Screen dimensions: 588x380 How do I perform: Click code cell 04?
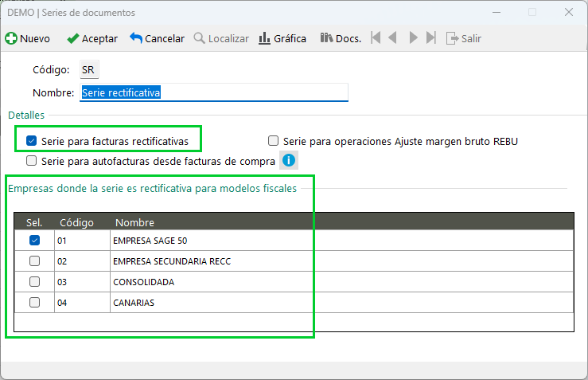coord(82,302)
